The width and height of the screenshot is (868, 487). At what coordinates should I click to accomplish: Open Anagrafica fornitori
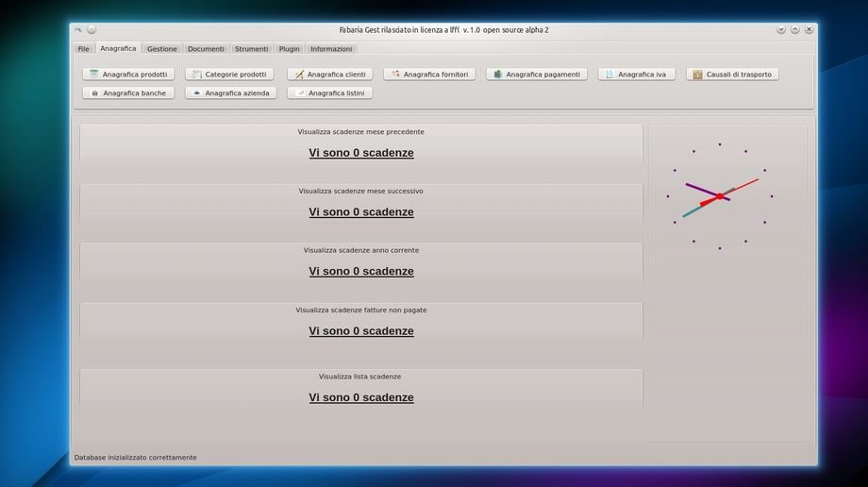pyautogui.click(x=429, y=75)
